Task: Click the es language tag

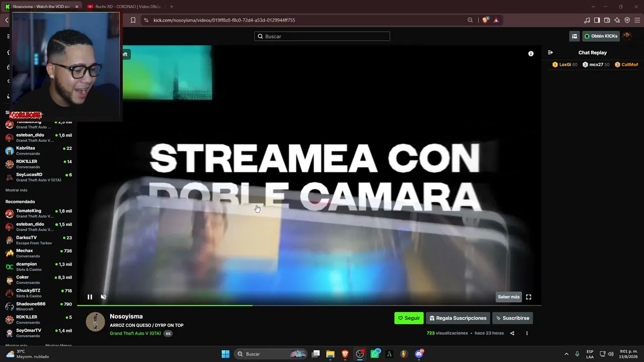Action: click(168, 333)
